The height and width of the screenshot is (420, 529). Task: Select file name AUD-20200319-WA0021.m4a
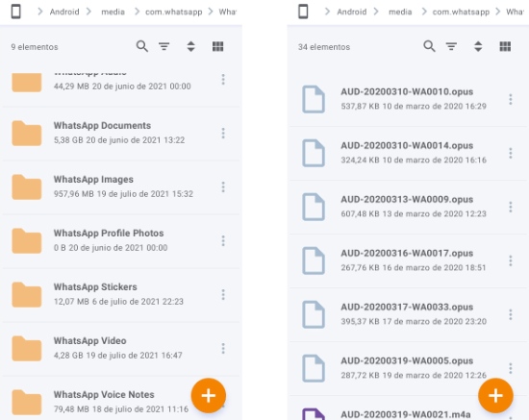pyautogui.click(x=406, y=414)
